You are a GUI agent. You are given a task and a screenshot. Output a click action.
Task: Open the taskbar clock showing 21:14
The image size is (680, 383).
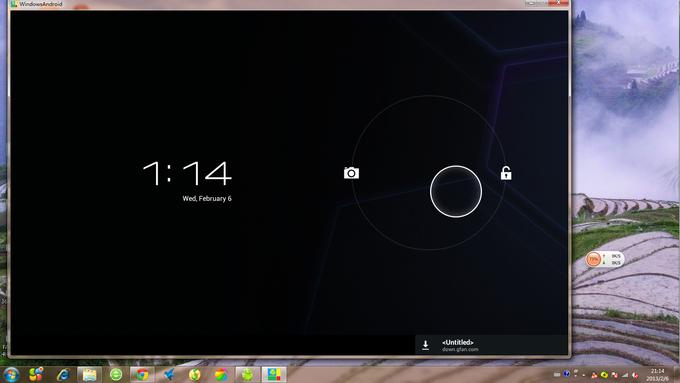(658, 375)
